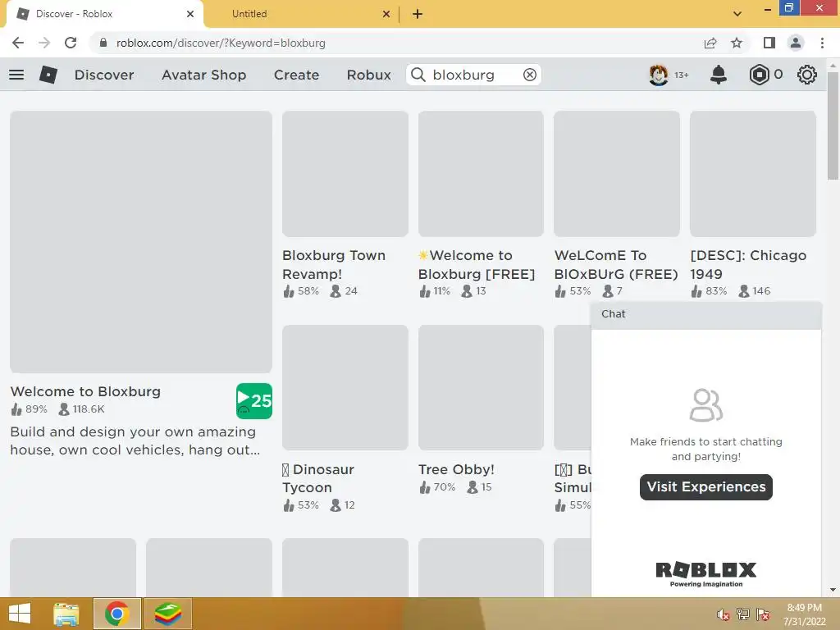This screenshot has height=630, width=840.
Task: Collapse the Chat panel header
Action: [706, 314]
